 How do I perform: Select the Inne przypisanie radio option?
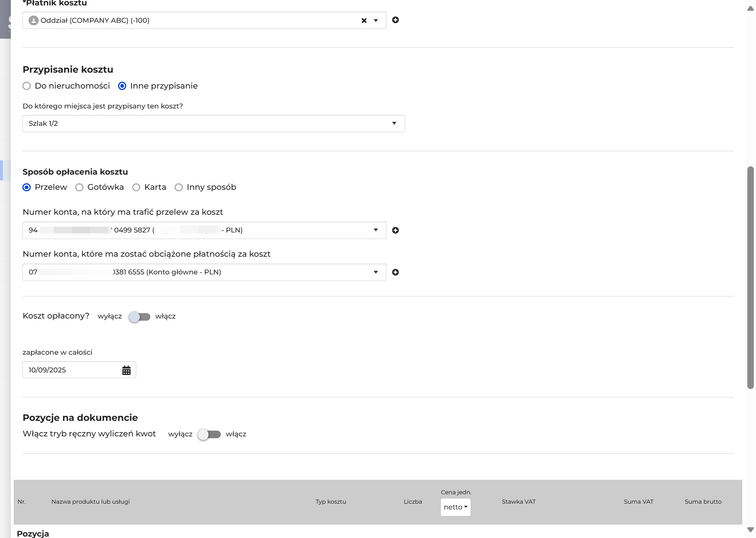122,86
